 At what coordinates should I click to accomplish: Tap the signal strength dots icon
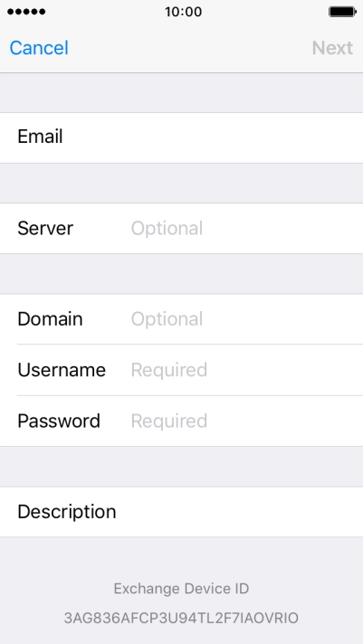point(26,12)
